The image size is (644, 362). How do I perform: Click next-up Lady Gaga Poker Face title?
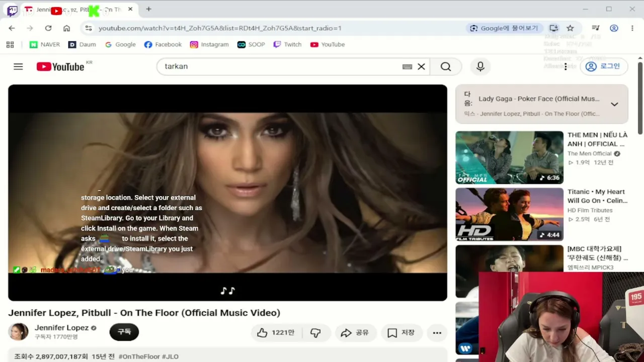[x=539, y=99]
